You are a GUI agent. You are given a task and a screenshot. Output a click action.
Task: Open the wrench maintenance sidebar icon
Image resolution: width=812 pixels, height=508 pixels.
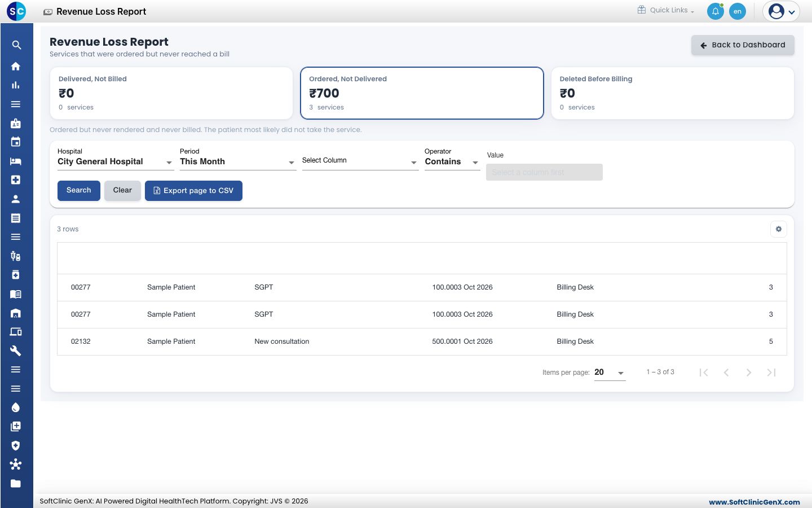(x=16, y=351)
